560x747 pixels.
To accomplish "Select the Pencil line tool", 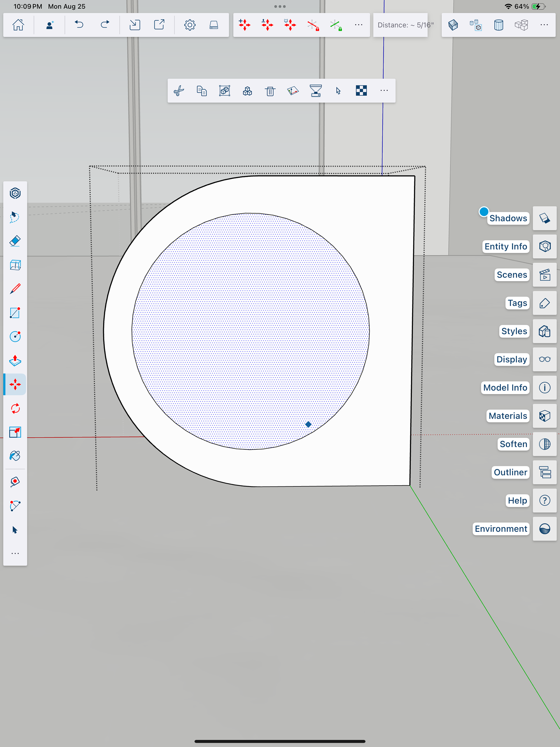I will coord(15,289).
